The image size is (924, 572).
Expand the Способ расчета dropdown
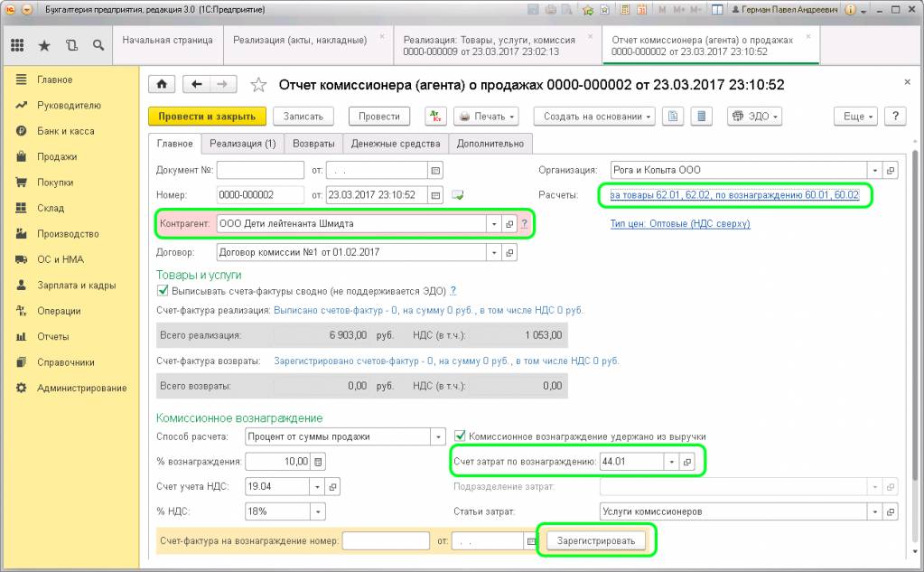(438, 437)
